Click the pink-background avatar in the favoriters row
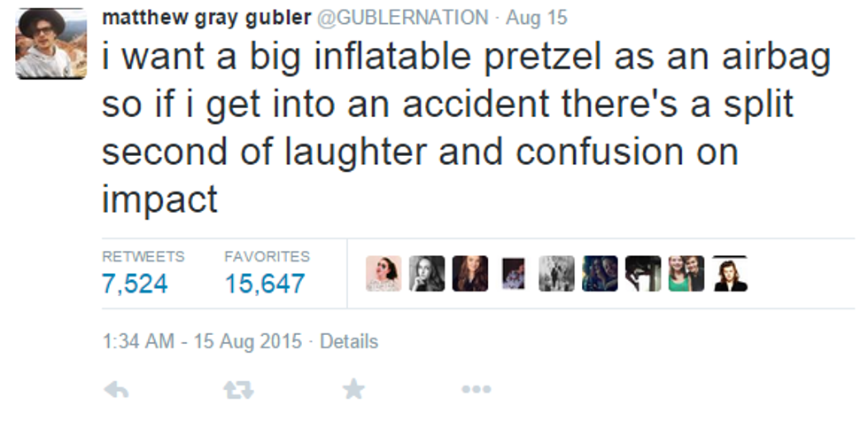Viewport: 868px width, 421px height. 384,273
